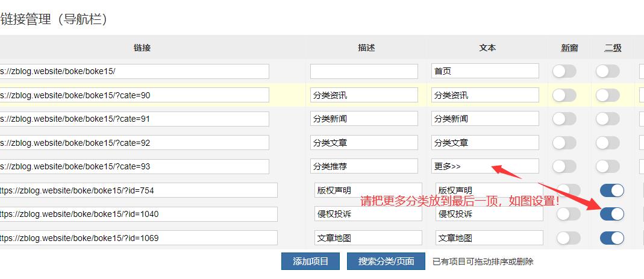The height and width of the screenshot is (279, 644).
Task: Edit the link field ending boke15/
Action: click(x=134, y=72)
